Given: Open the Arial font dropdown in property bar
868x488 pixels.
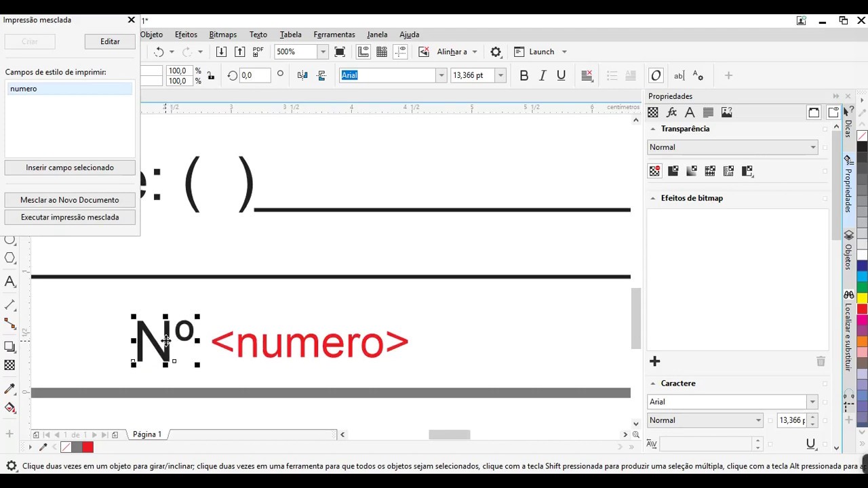Looking at the screenshot, I should (441, 75).
